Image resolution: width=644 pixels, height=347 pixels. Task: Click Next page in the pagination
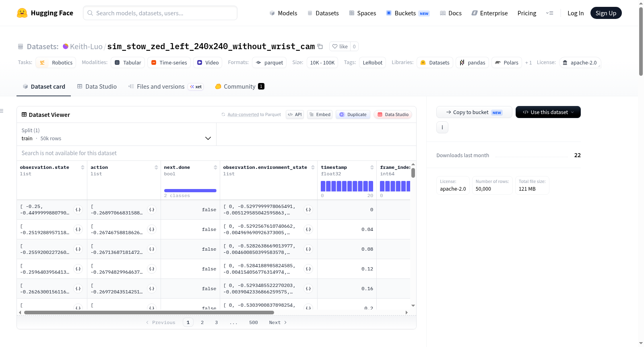tap(278, 322)
